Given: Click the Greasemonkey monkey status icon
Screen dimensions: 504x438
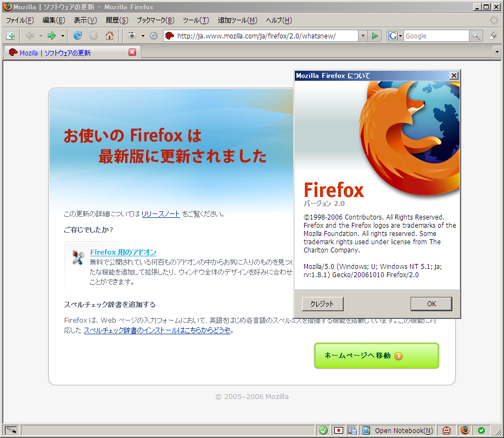Looking at the screenshot, I should click(x=446, y=430).
